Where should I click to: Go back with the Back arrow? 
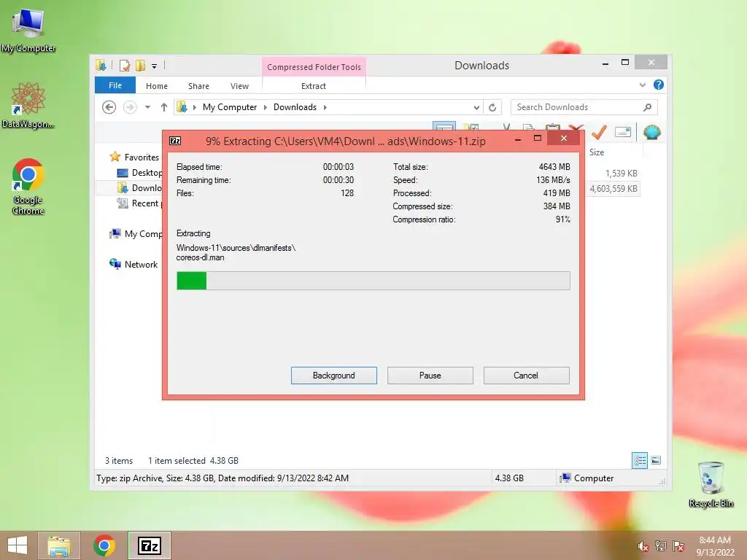[x=109, y=107]
